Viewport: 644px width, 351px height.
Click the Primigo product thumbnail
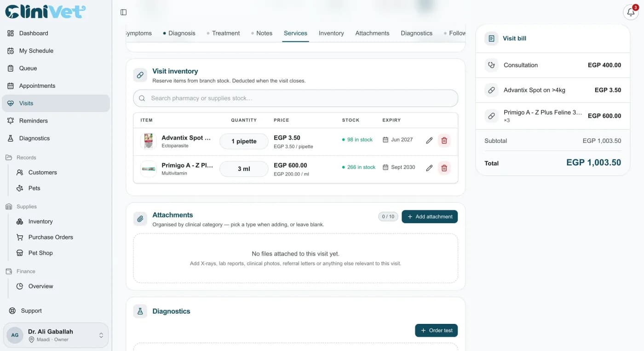[148, 169]
